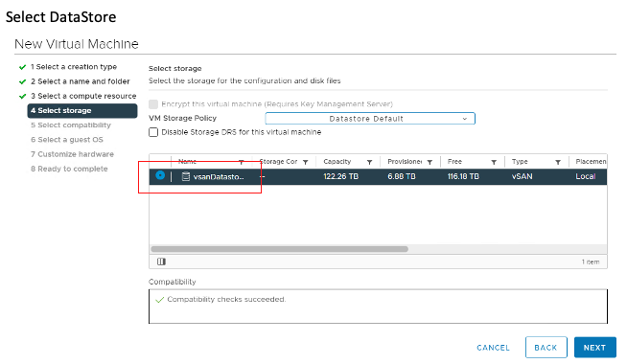Viewport: 627px width, 364px height.
Task: Go to step 5 Select compatibility
Action: pos(71,125)
